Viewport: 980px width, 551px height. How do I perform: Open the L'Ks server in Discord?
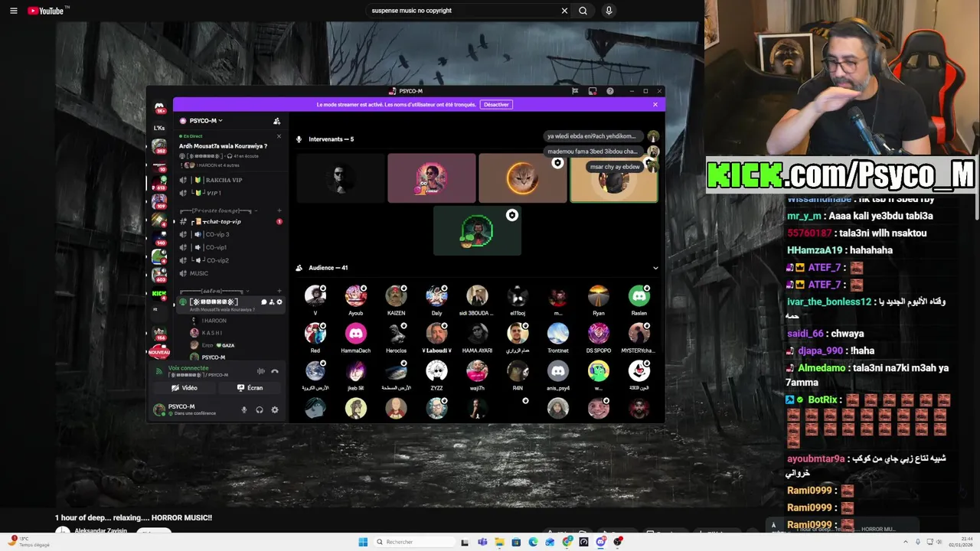pos(159,128)
